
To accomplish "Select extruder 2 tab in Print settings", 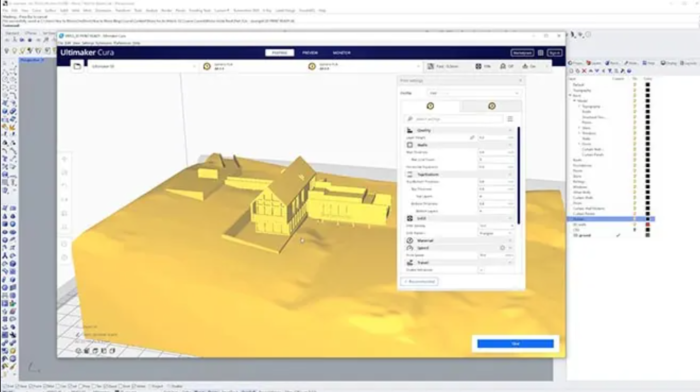I will [492, 106].
